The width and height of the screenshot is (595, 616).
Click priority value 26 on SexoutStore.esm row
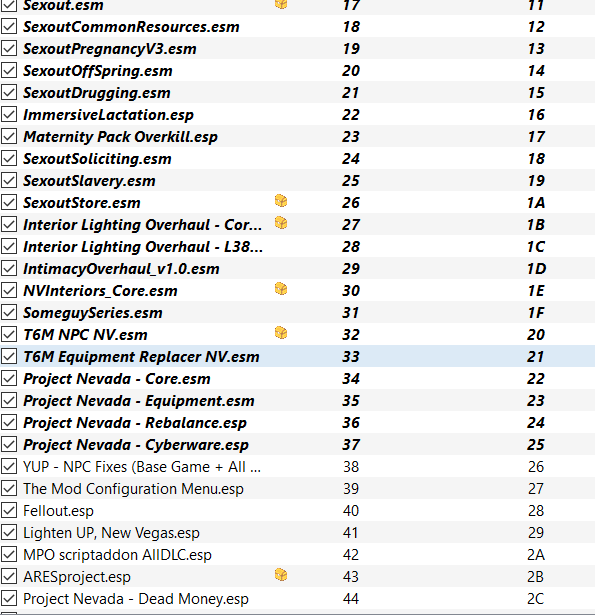tap(351, 203)
